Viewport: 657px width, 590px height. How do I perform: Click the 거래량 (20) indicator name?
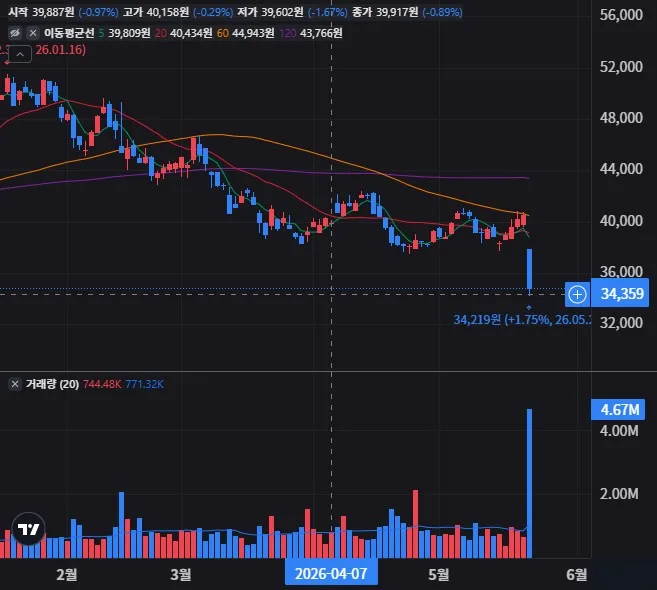point(52,384)
